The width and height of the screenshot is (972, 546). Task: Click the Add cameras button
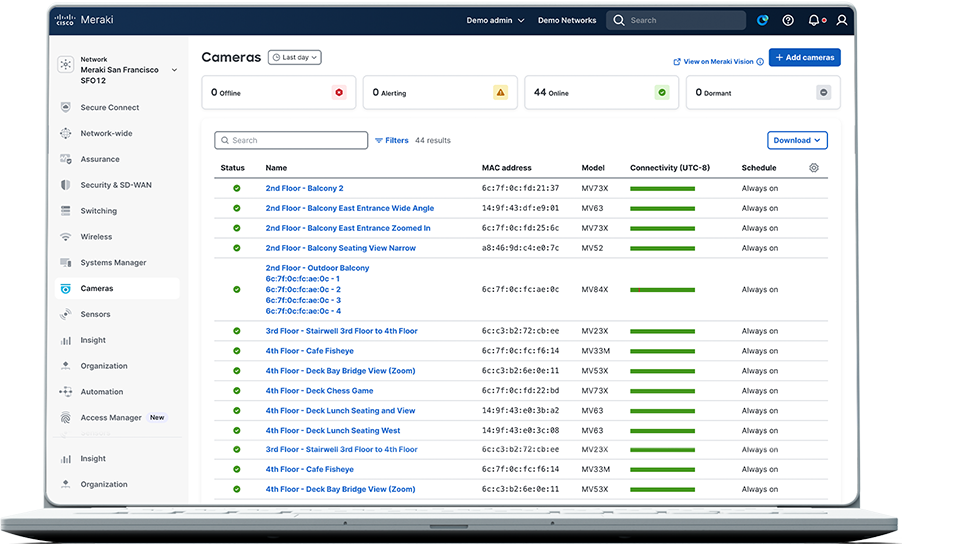[x=804, y=58]
